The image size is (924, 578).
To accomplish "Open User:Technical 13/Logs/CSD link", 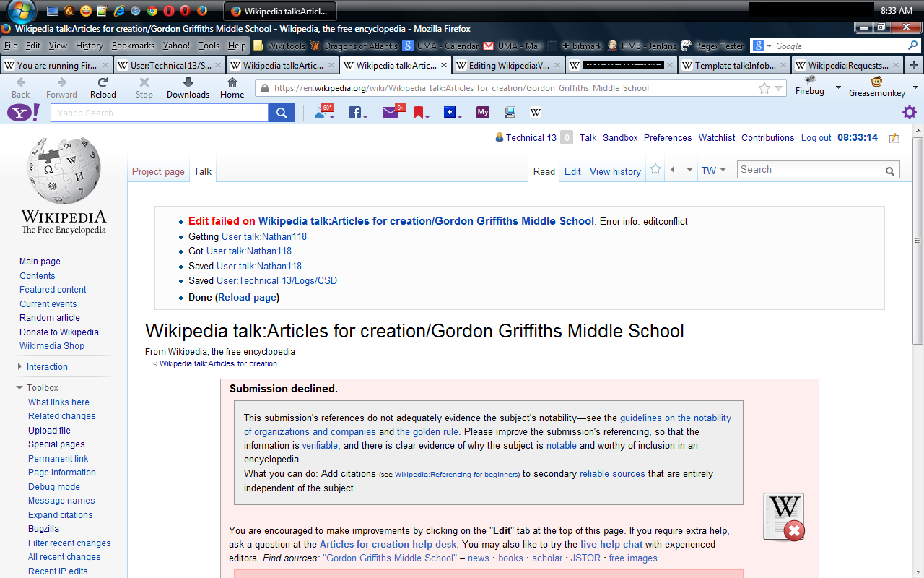I will (x=276, y=281).
